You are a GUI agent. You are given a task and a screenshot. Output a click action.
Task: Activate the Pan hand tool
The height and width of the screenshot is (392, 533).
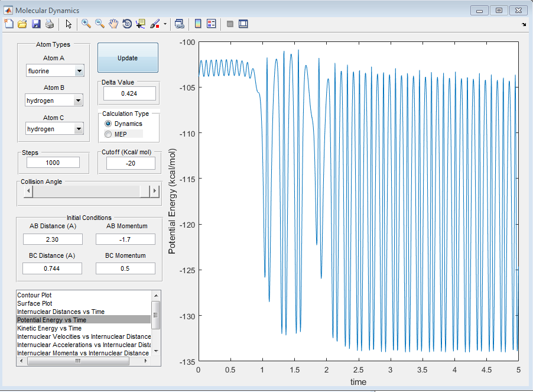coord(113,24)
